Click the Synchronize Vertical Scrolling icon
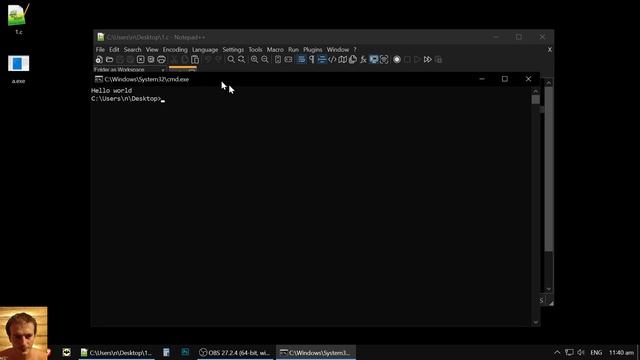Screen dimensions: 640x360 (278, 60)
